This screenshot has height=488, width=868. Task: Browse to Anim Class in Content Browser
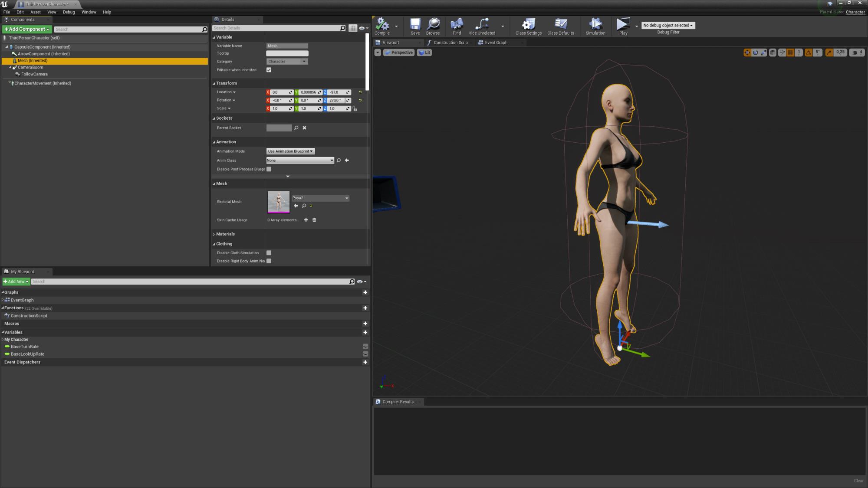click(339, 160)
